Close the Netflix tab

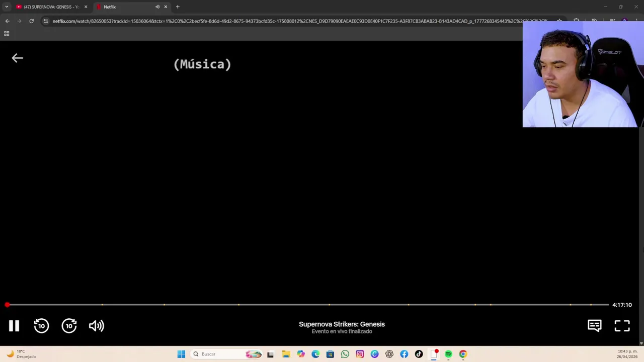[x=166, y=7]
